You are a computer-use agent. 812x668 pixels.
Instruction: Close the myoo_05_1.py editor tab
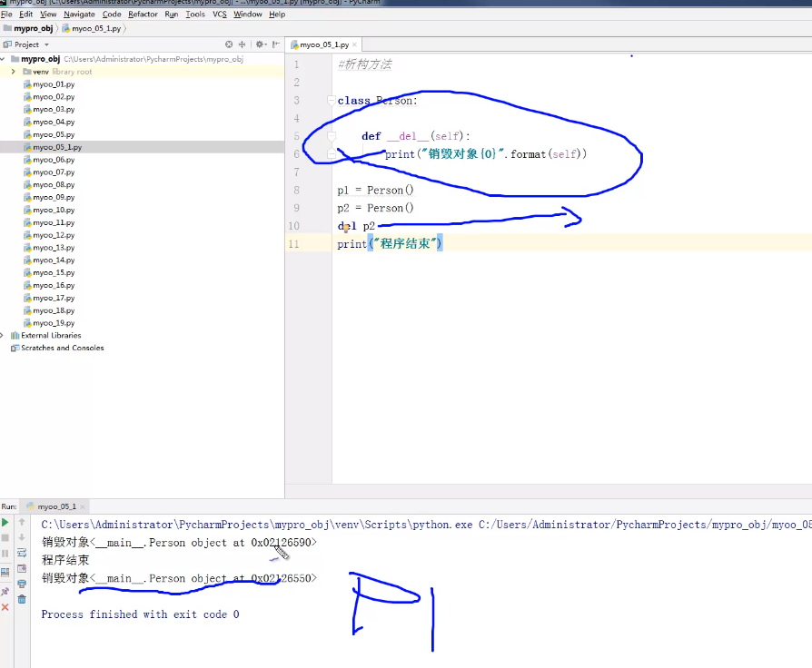tap(355, 45)
